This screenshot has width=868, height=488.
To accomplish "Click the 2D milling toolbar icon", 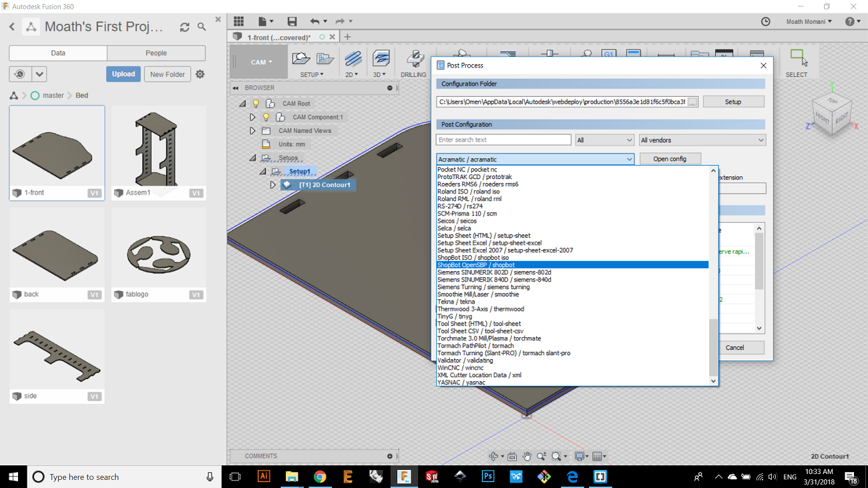I will pos(353,59).
